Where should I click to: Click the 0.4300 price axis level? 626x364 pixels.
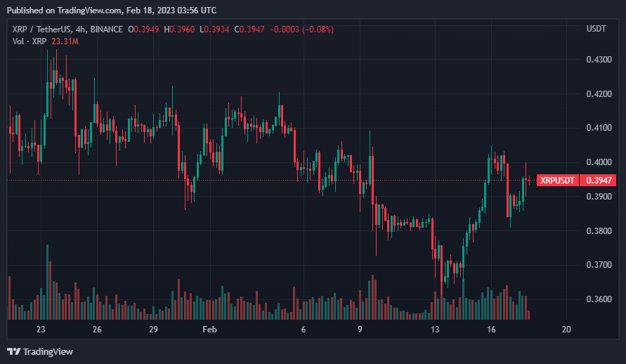[597, 60]
